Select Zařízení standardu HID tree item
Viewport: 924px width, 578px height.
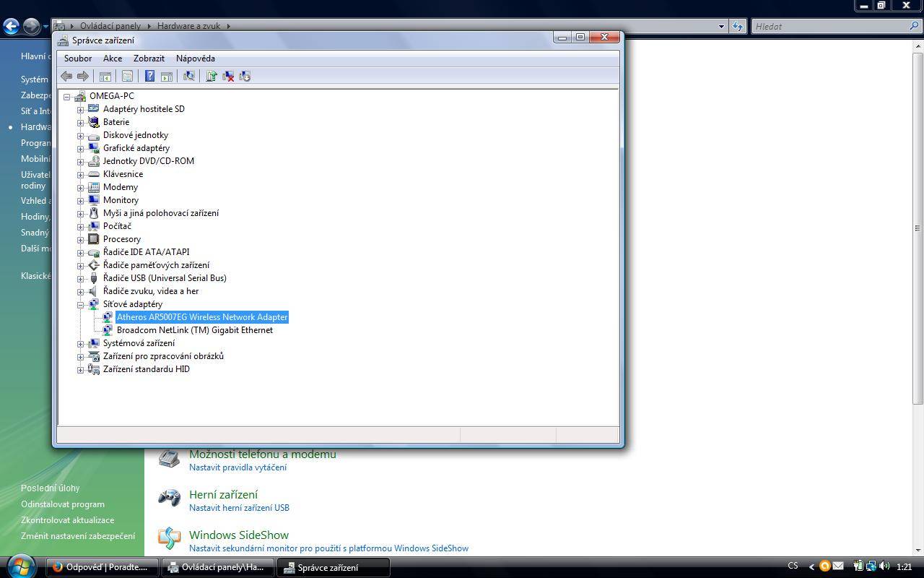point(147,369)
